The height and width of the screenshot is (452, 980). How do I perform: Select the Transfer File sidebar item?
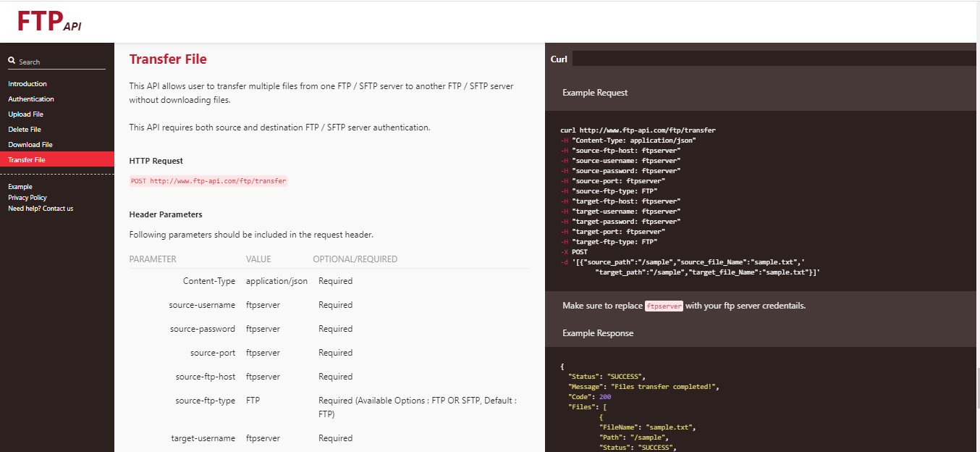[x=27, y=160]
